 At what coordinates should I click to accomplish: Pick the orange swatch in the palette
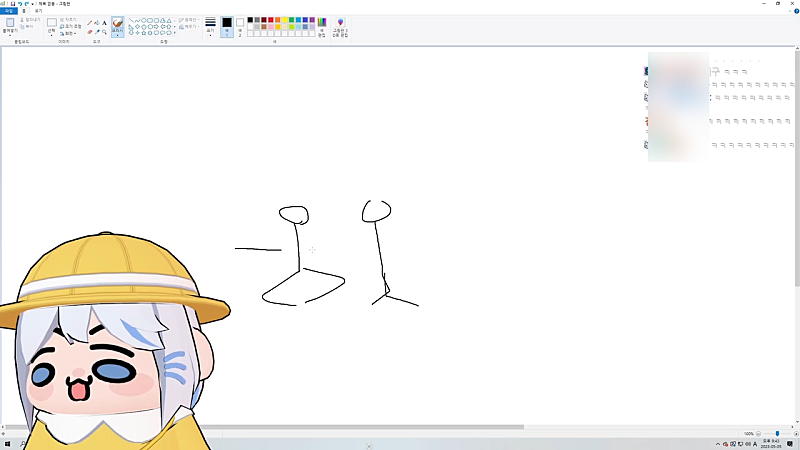coord(278,20)
